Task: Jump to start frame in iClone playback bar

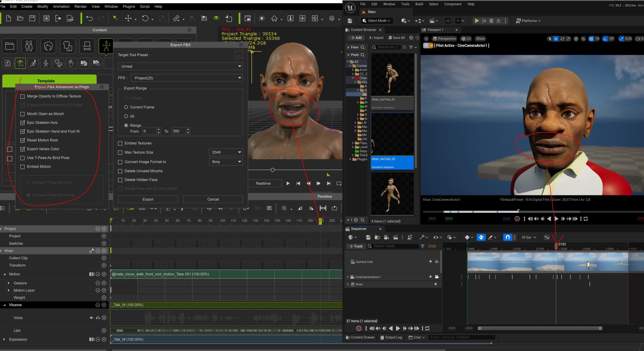Action: point(298,183)
